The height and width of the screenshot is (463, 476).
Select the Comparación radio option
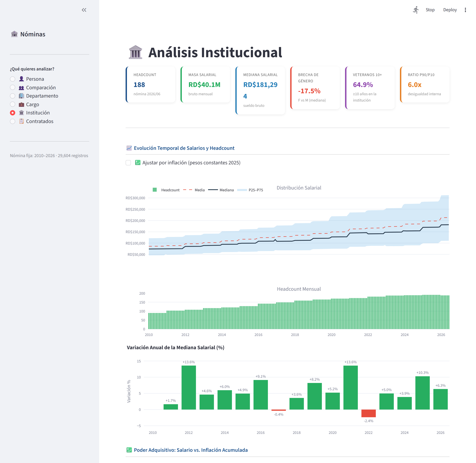tap(13, 87)
